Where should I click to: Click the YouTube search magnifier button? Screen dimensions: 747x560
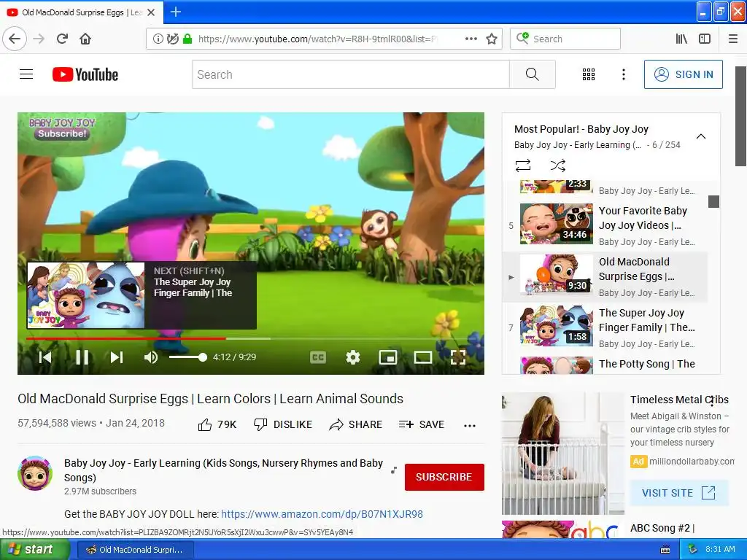click(x=532, y=74)
